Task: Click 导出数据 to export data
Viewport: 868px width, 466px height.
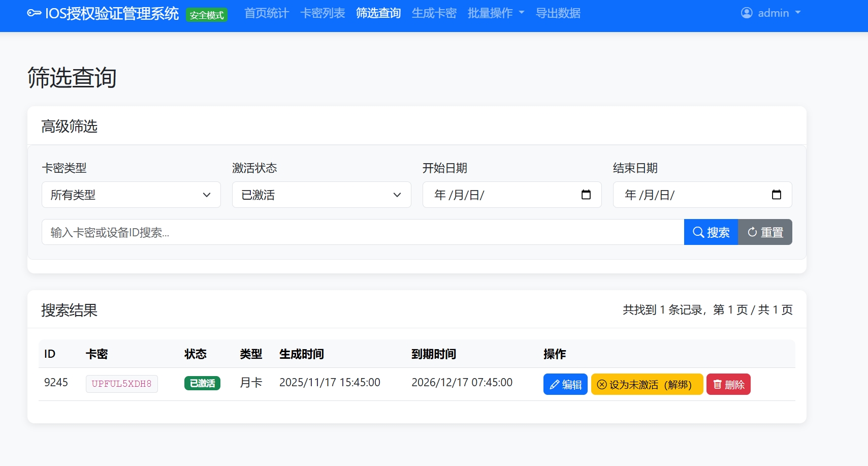Action: pyautogui.click(x=557, y=13)
